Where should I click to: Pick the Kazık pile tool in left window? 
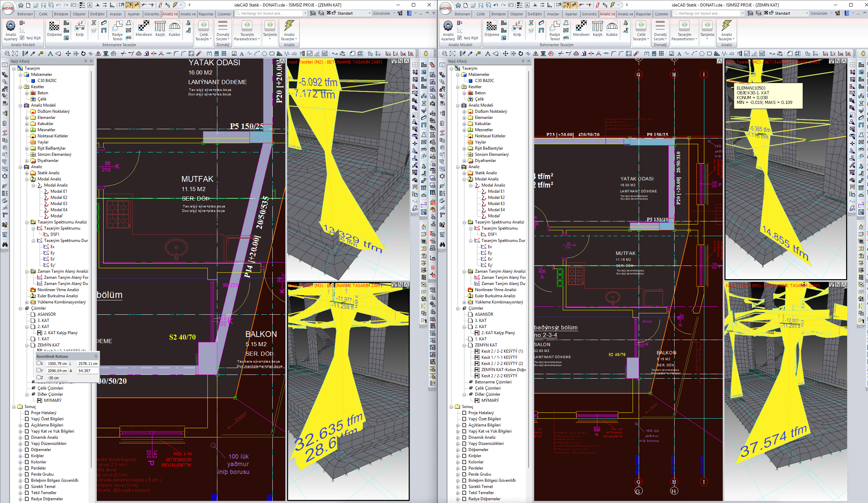[x=160, y=28]
